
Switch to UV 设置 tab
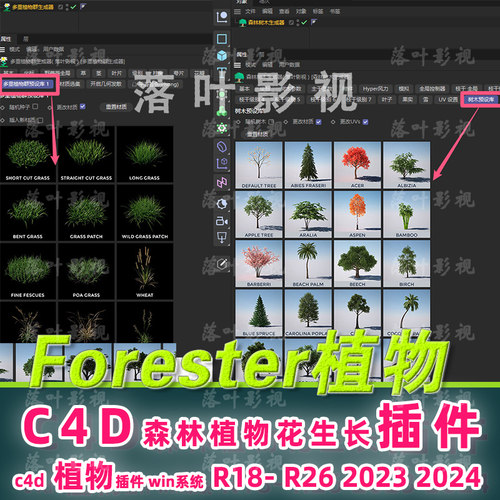point(447,99)
